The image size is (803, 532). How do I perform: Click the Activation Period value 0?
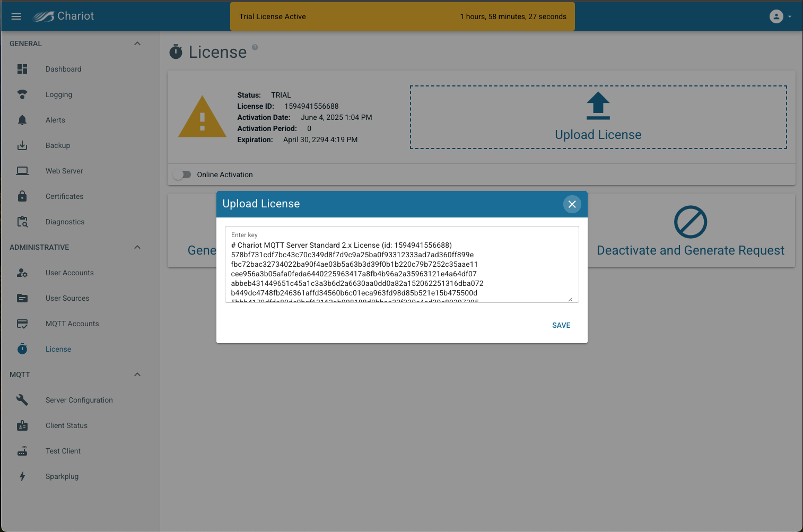click(309, 128)
